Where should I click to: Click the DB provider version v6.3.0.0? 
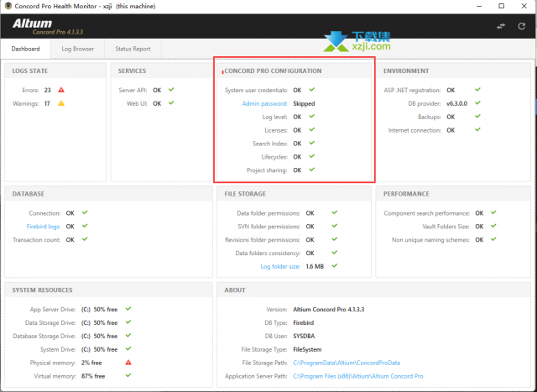coord(456,103)
